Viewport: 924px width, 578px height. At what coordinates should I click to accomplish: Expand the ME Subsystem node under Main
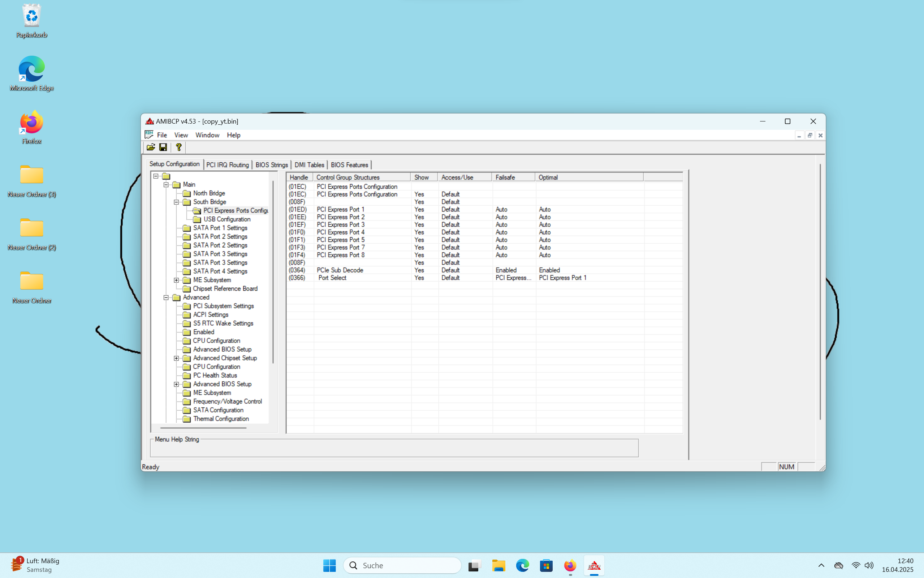177,280
